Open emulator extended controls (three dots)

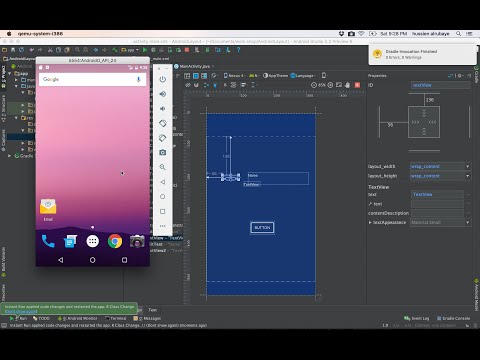[x=163, y=226]
